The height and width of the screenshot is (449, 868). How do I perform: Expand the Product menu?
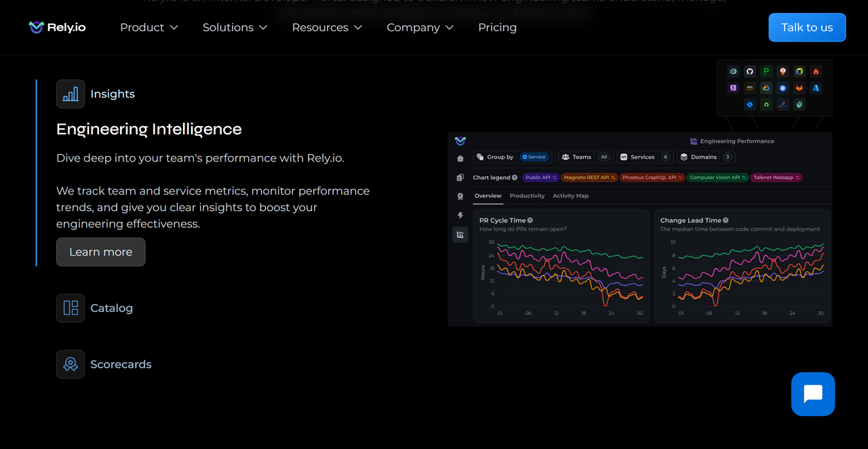[x=149, y=27]
